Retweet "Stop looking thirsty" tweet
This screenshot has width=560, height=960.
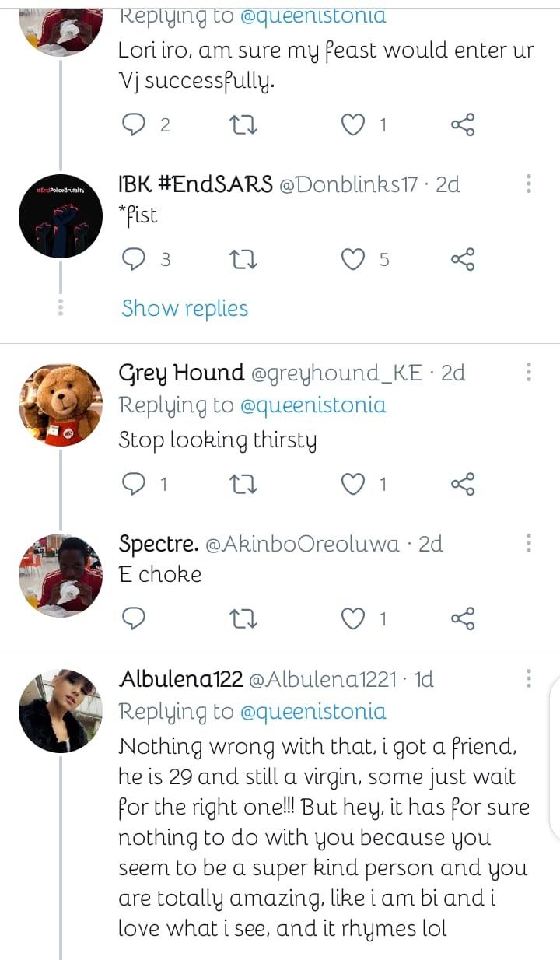pos(245,485)
